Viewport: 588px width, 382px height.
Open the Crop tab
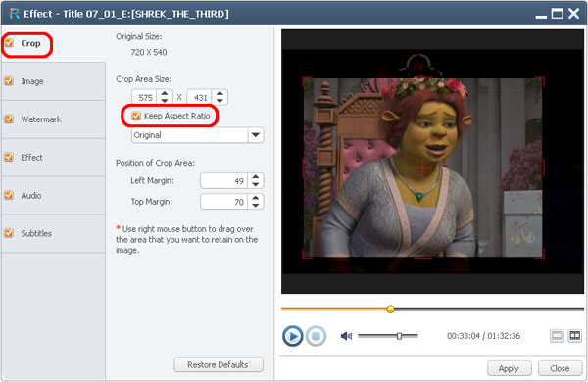click(x=53, y=43)
